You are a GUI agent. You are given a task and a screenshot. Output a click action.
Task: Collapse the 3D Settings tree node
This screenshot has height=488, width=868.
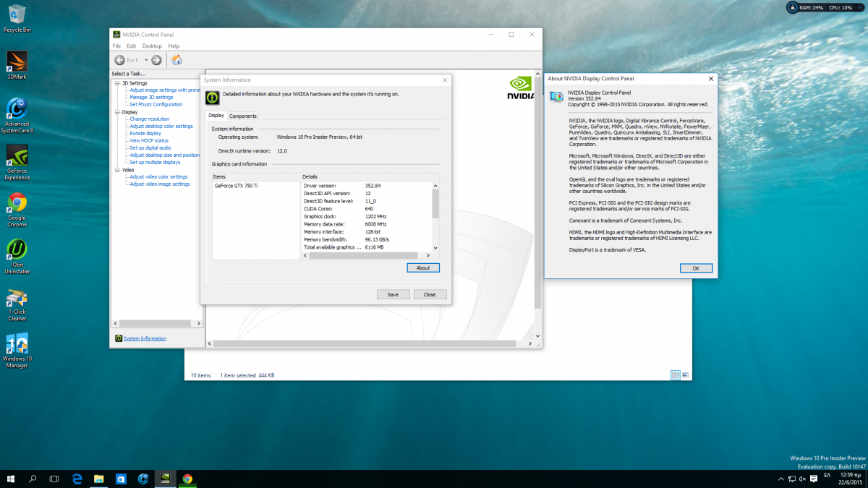pos(116,83)
